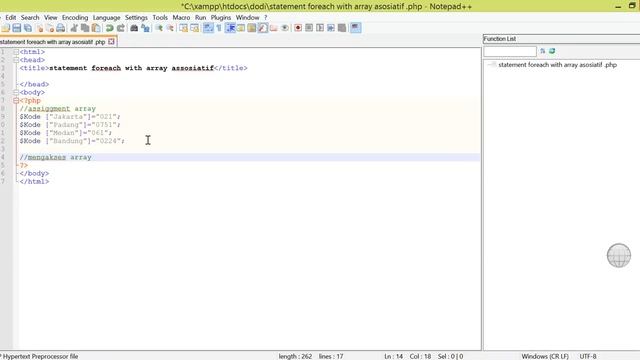Click the Save All toolbar icon
Image resolution: width=640 pixels, height=360 pixels.
point(28,28)
